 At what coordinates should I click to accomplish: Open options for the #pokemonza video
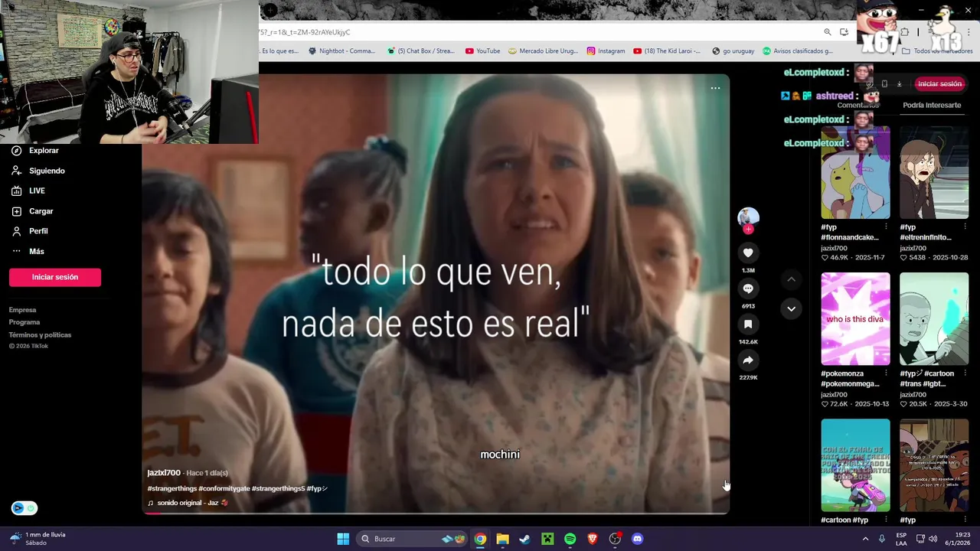click(886, 373)
